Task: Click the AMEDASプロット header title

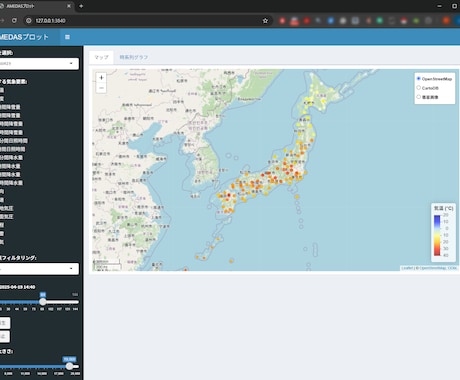Action: 24,37
